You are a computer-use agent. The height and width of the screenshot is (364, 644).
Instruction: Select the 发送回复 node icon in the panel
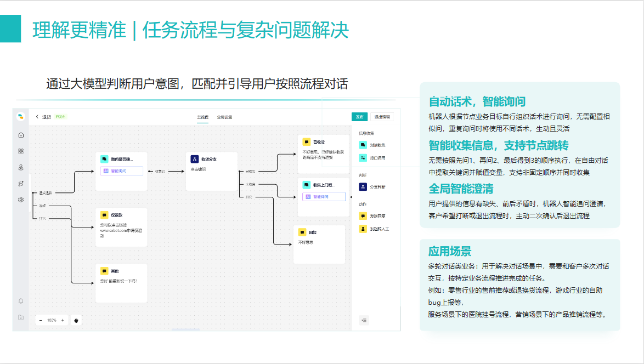(x=363, y=216)
